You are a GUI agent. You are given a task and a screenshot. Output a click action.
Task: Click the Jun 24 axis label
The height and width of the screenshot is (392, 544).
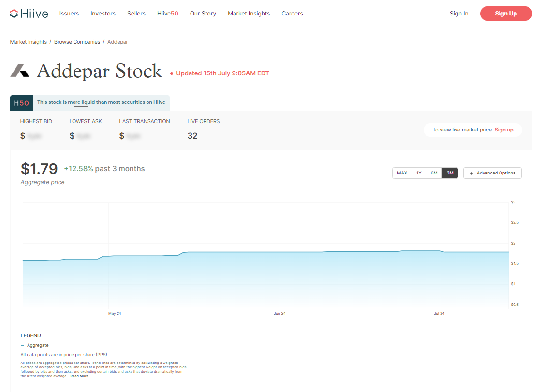click(279, 313)
